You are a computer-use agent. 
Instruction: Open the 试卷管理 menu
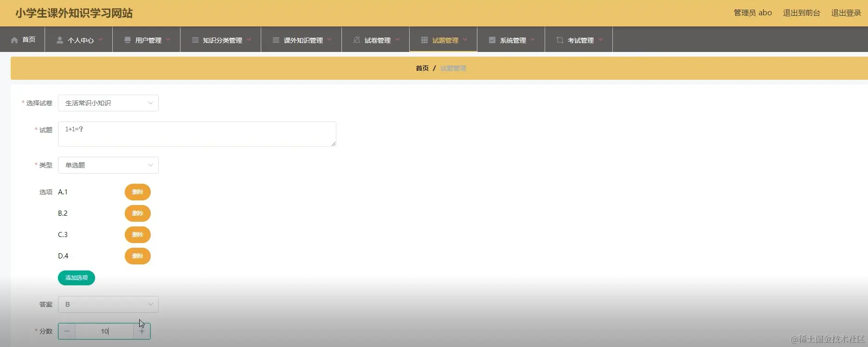[x=376, y=39]
